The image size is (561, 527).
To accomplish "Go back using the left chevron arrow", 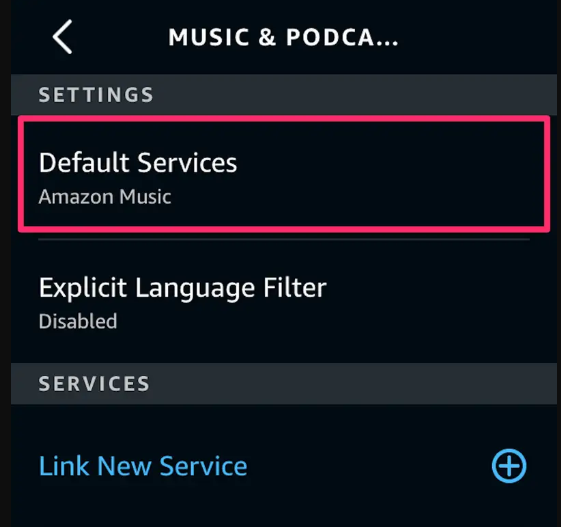I will pos(63,36).
